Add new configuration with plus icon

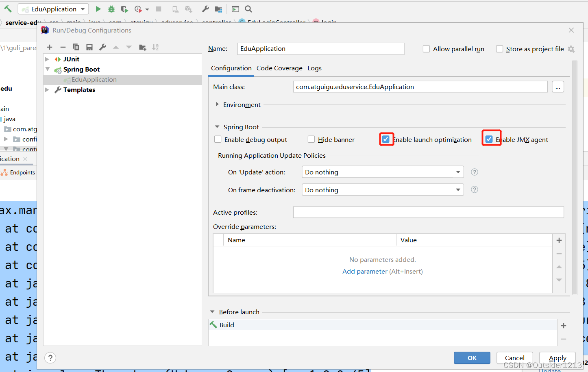coord(50,47)
